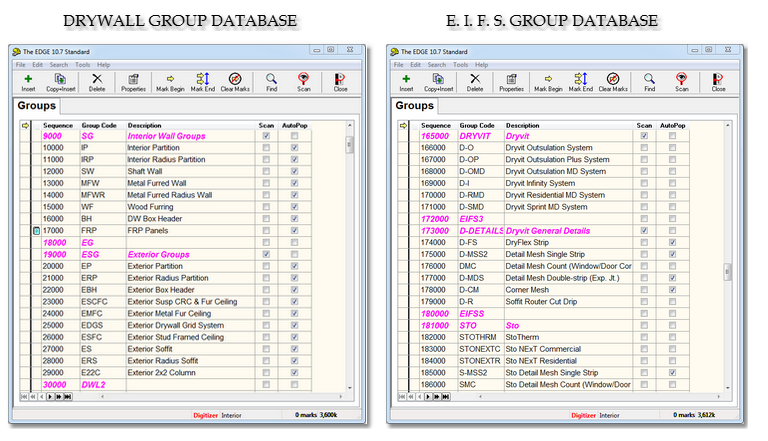Click AutoPop column header in Drywall window
This screenshot has width=768, height=441.
(x=294, y=125)
